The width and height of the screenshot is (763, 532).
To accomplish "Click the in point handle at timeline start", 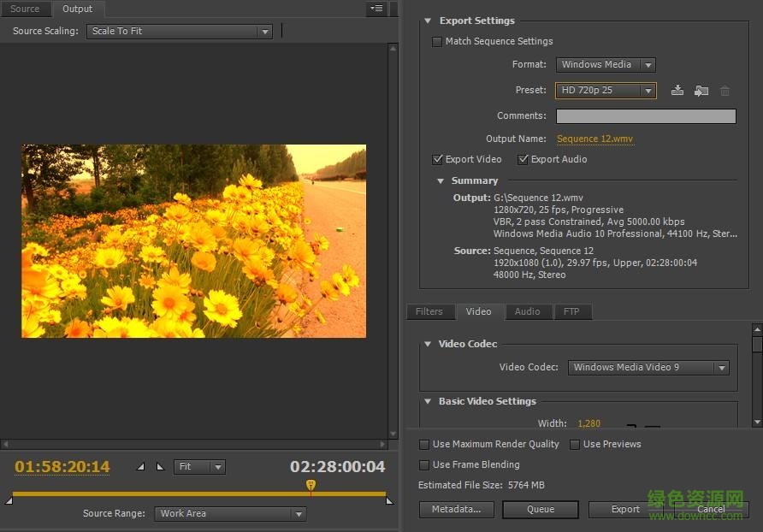I will pos(9,499).
